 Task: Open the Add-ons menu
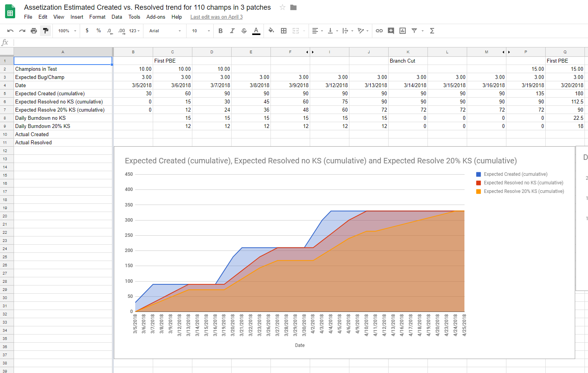click(155, 17)
